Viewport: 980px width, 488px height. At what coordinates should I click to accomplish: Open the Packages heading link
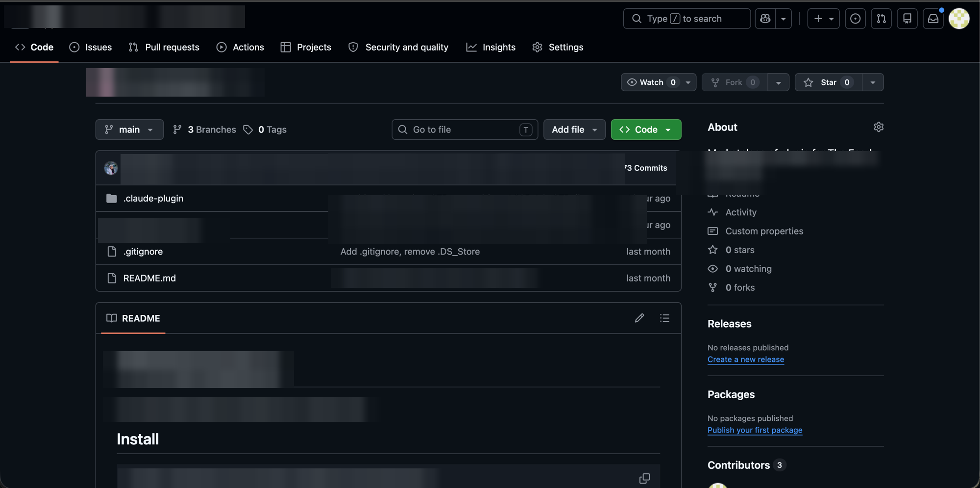tap(731, 394)
